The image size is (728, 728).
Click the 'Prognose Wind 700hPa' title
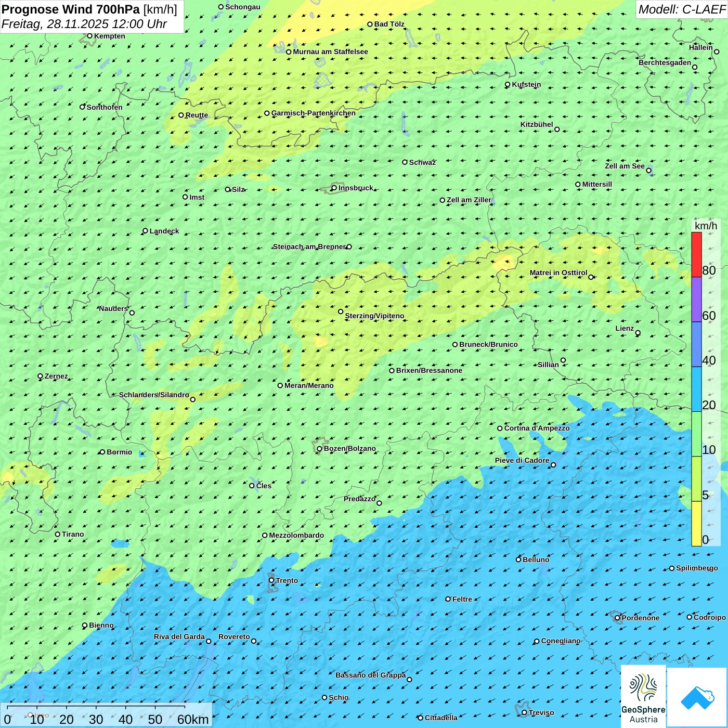pos(71,9)
